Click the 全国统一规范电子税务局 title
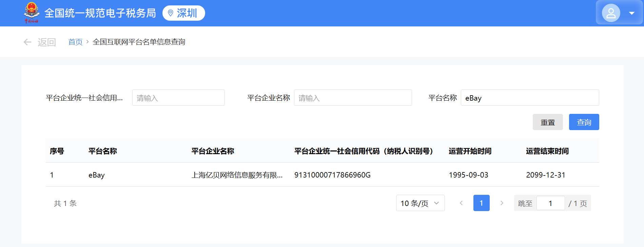The height and width of the screenshot is (247, 644). point(100,13)
